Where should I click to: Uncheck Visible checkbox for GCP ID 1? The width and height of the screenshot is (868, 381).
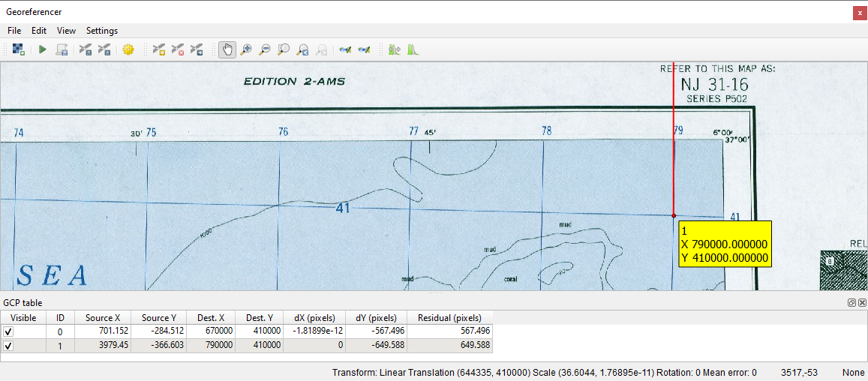click(x=8, y=346)
